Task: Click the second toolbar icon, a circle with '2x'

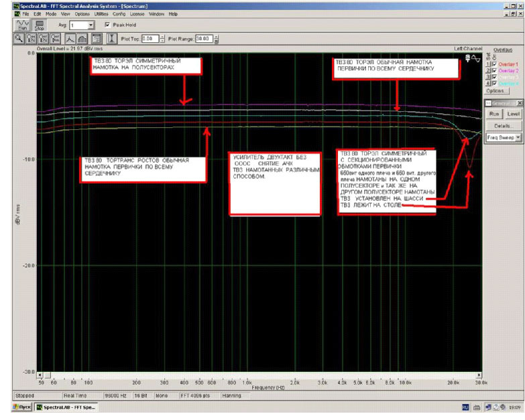Action: (x=31, y=39)
